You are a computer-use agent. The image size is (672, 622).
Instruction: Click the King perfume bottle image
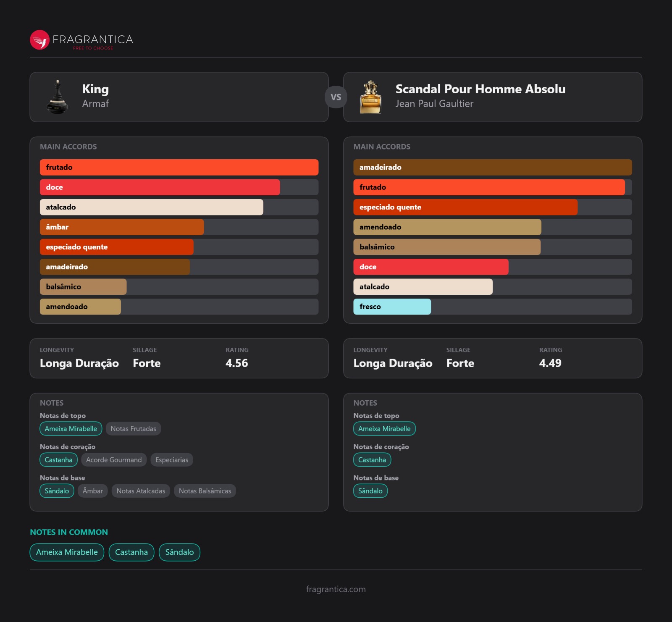(x=58, y=97)
